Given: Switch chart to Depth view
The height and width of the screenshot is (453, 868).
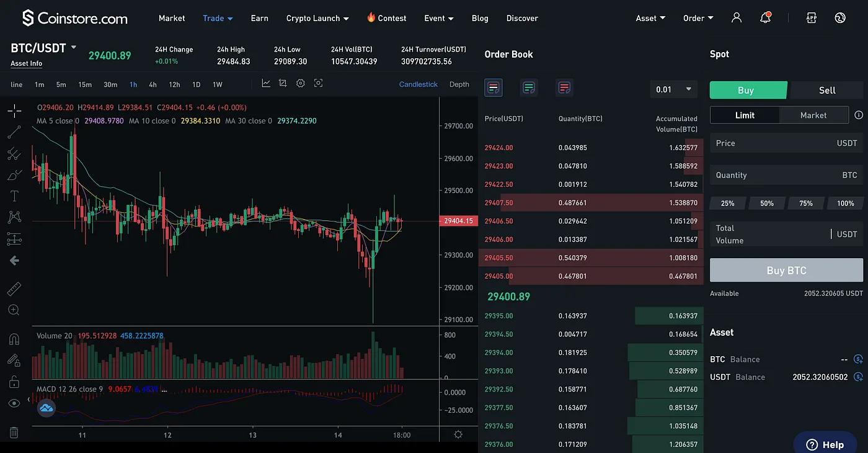Looking at the screenshot, I should click(459, 84).
